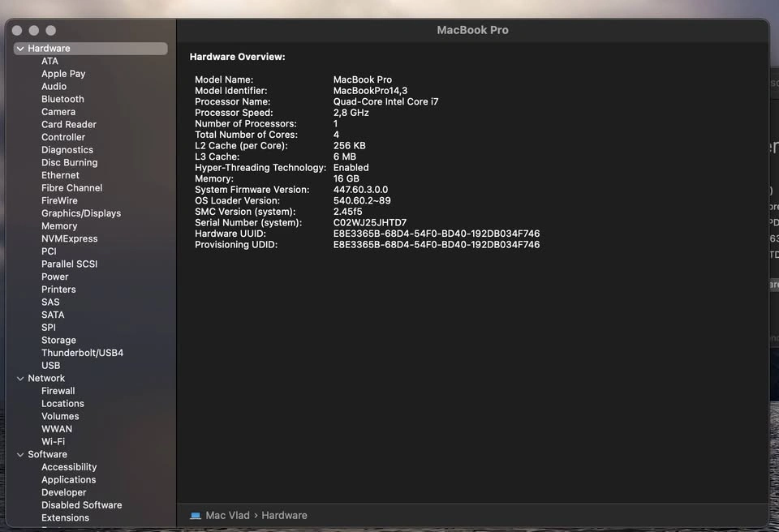779x532 pixels.
Task: Select Disabled Software in the sidebar
Action: pyautogui.click(x=81, y=505)
